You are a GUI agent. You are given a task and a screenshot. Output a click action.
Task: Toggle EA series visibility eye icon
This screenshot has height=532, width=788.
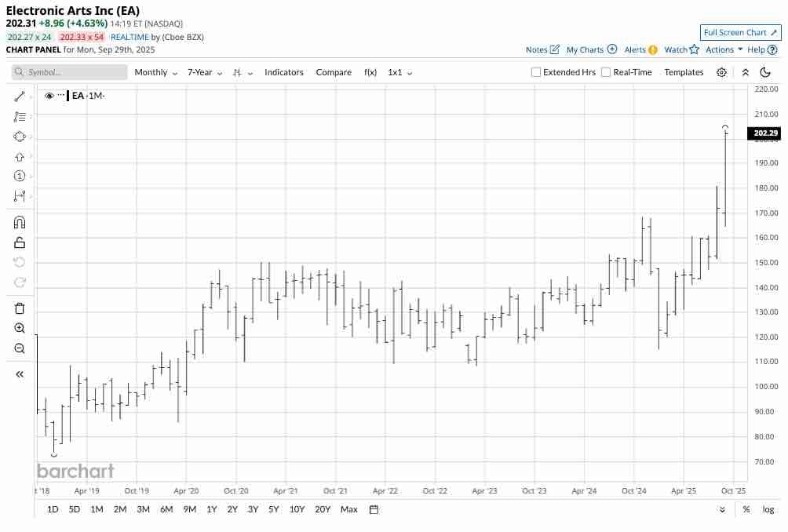click(x=49, y=96)
